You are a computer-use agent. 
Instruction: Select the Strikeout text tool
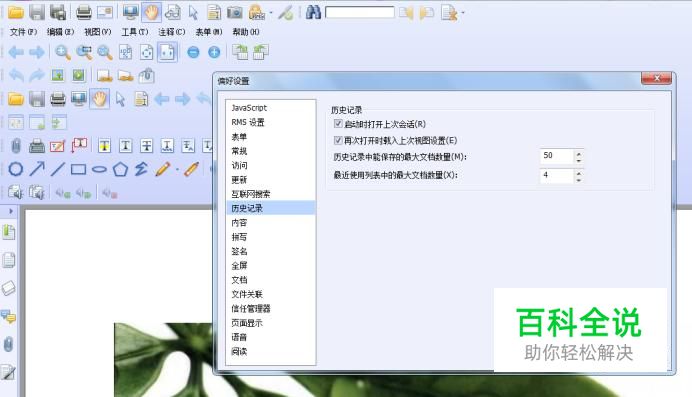(147, 146)
